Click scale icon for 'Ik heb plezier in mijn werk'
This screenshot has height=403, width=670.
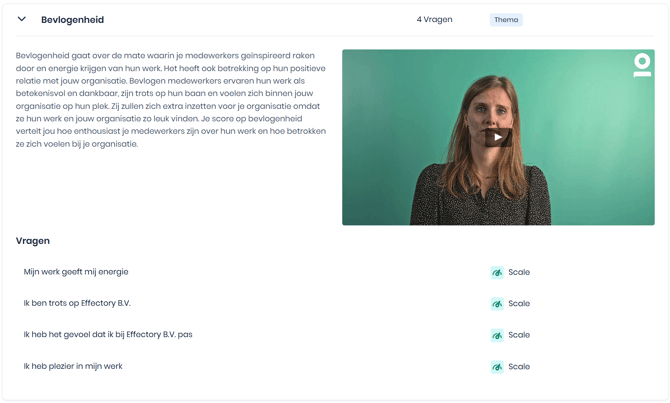(x=497, y=367)
